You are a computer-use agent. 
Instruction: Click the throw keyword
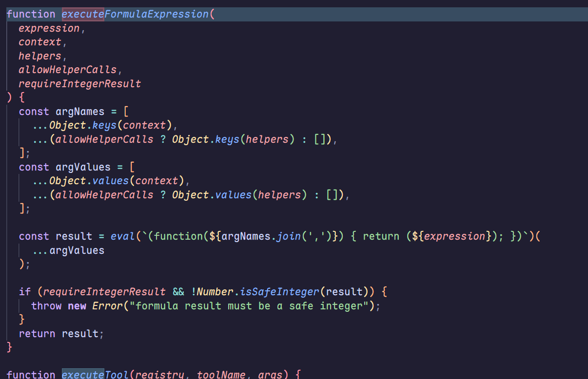[46, 306]
